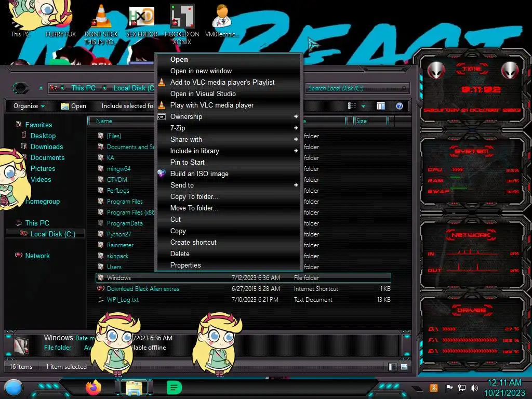This screenshot has height=399, width=532.
Task: Open the HOOKED ON XONIX desktop icon
Action: pos(182,24)
